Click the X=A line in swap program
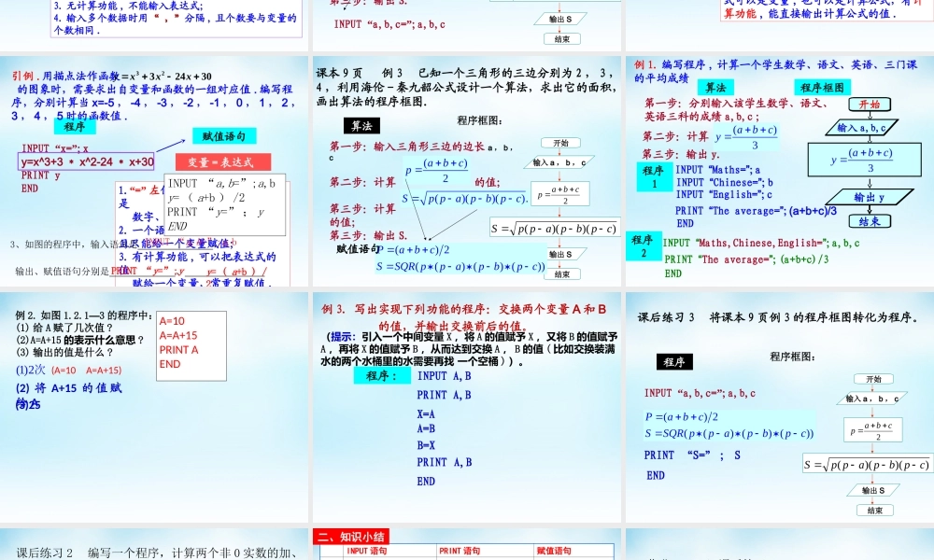934x560 pixels. tap(426, 414)
